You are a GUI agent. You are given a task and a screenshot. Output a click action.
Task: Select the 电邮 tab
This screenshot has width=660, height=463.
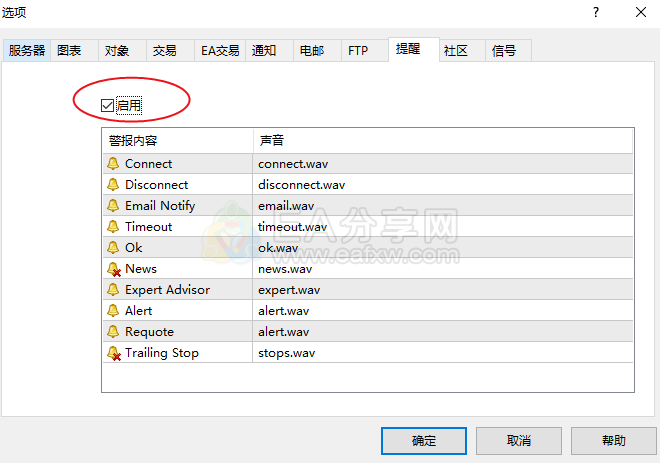tap(317, 51)
